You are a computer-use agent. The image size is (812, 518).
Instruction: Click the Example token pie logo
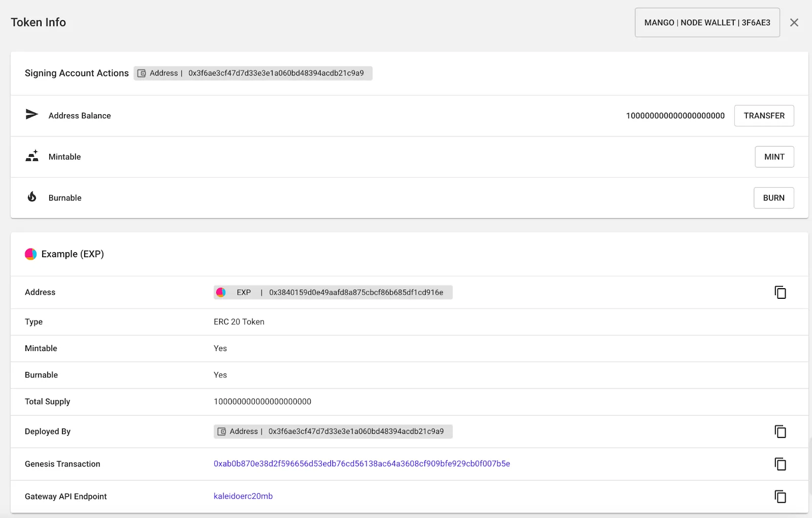31,254
